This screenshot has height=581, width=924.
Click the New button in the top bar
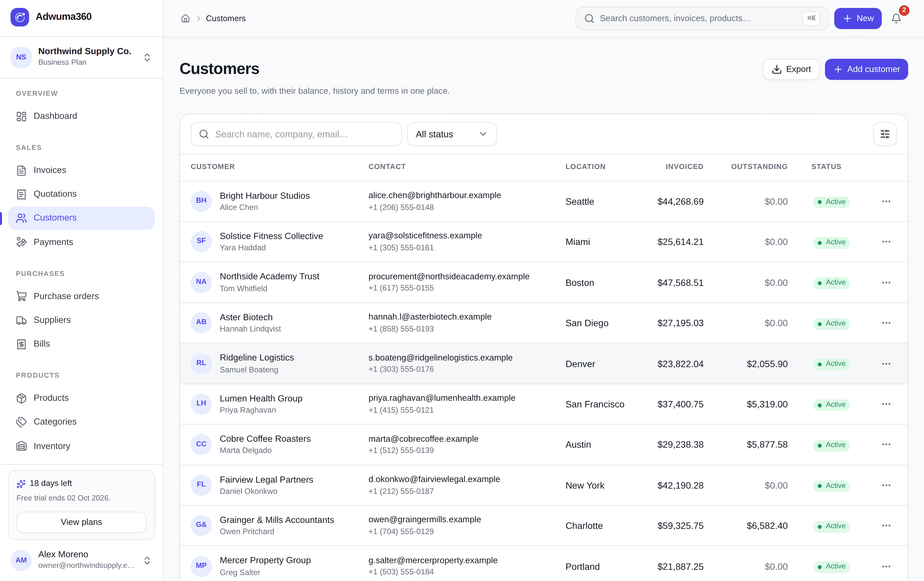(x=858, y=18)
